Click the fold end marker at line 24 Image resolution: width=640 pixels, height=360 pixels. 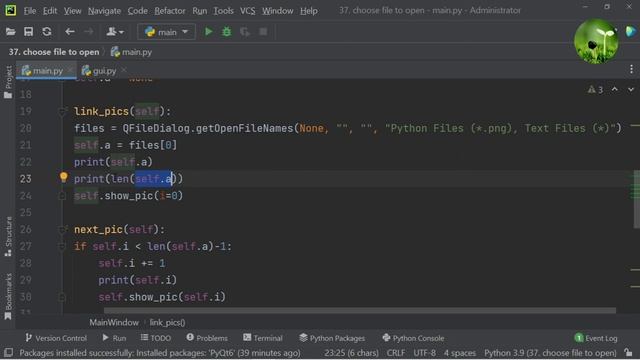point(62,196)
